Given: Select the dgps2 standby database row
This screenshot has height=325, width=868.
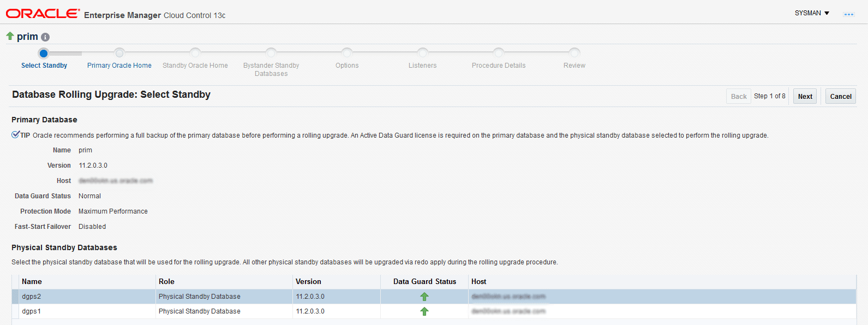Looking at the screenshot, I should (x=434, y=297).
